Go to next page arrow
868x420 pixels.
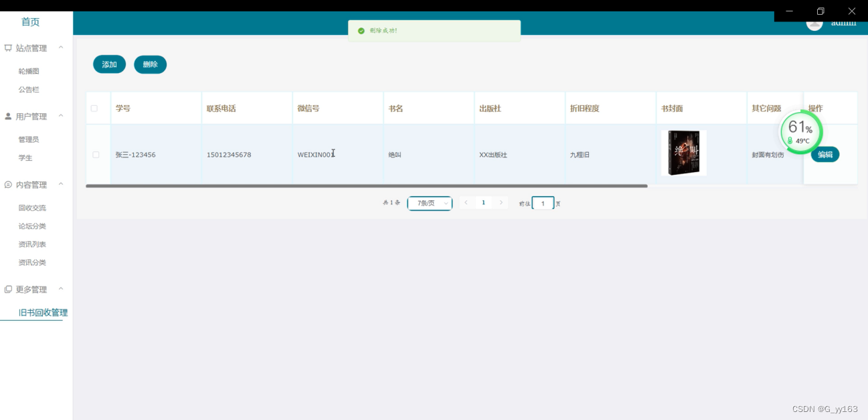click(x=501, y=202)
